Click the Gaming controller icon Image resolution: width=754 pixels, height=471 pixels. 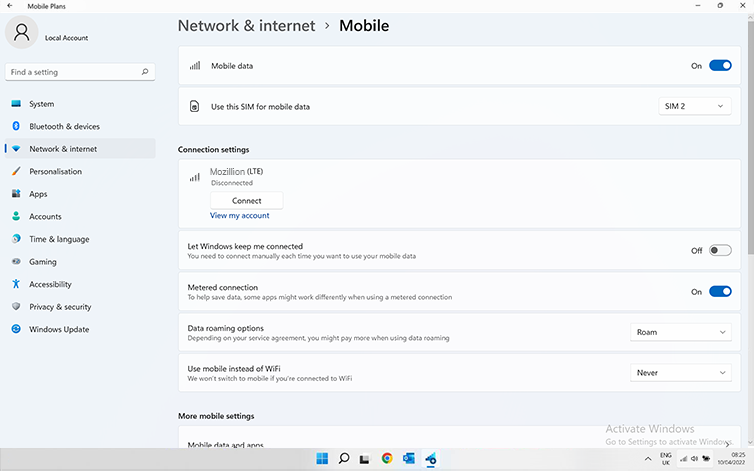point(16,261)
